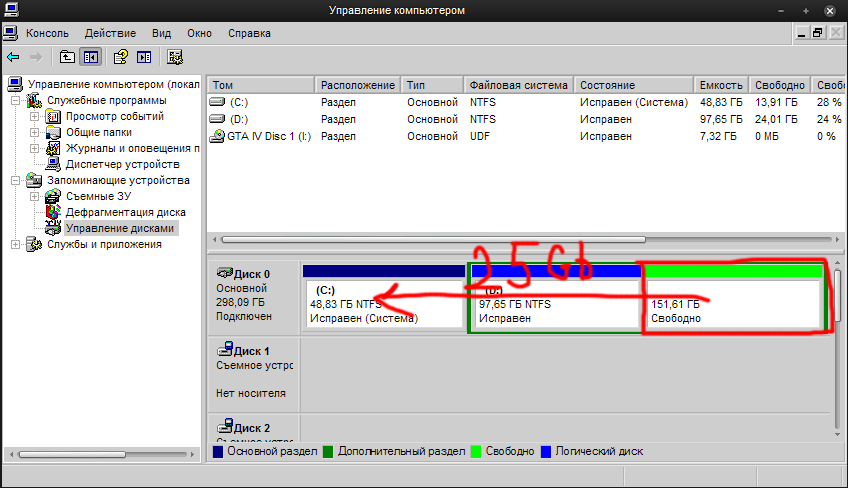Toggle the console tree show/hide icon
Viewport: 848px width, 488px height.
pyautogui.click(x=90, y=57)
